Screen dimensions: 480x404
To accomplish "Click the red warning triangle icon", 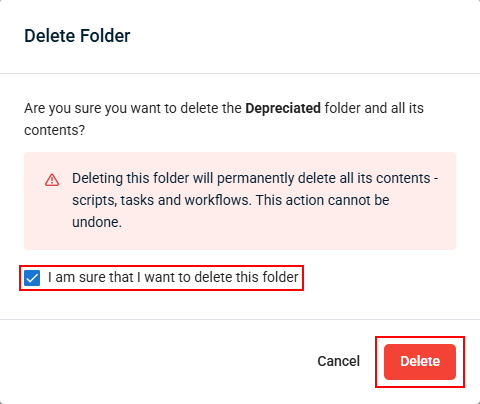I will click(52, 180).
